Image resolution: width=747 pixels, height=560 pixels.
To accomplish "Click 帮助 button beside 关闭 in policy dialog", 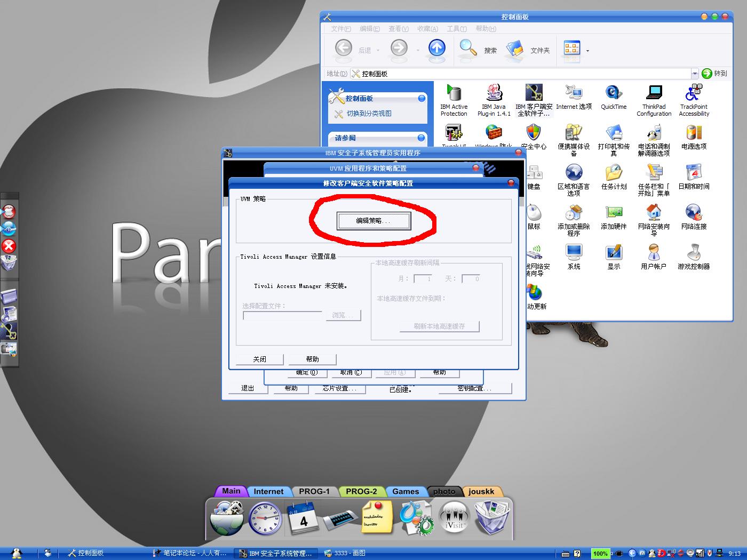I will coord(312,359).
